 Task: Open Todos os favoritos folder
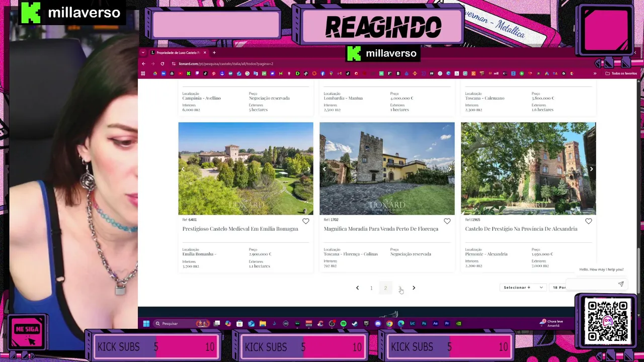[621, 73]
